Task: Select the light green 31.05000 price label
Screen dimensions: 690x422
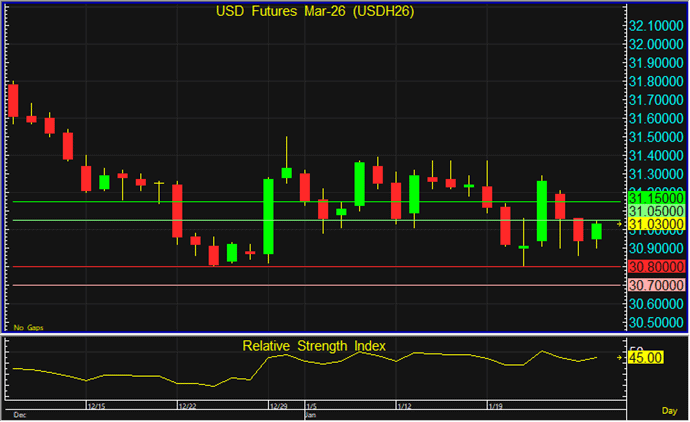Action: (656, 211)
